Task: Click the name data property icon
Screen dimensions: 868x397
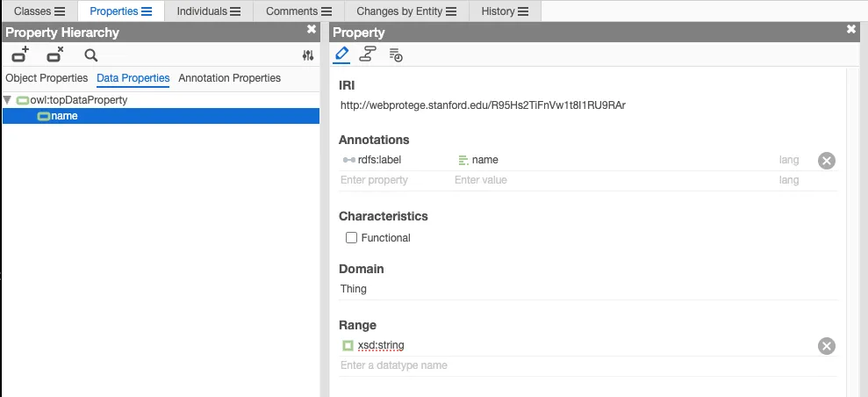Action: pyautogui.click(x=43, y=116)
